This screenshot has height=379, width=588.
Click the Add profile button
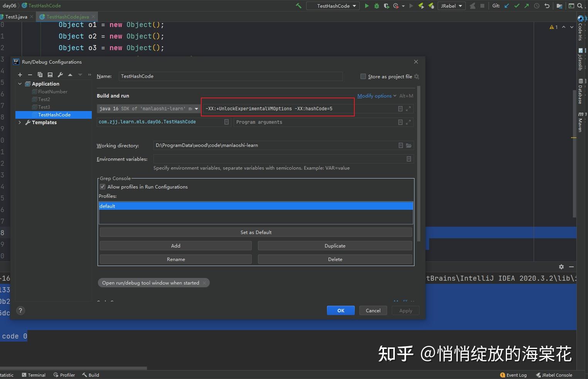(176, 246)
